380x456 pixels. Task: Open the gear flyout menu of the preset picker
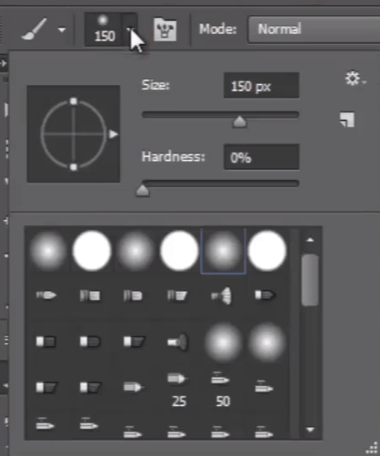(x=354, y=79)
